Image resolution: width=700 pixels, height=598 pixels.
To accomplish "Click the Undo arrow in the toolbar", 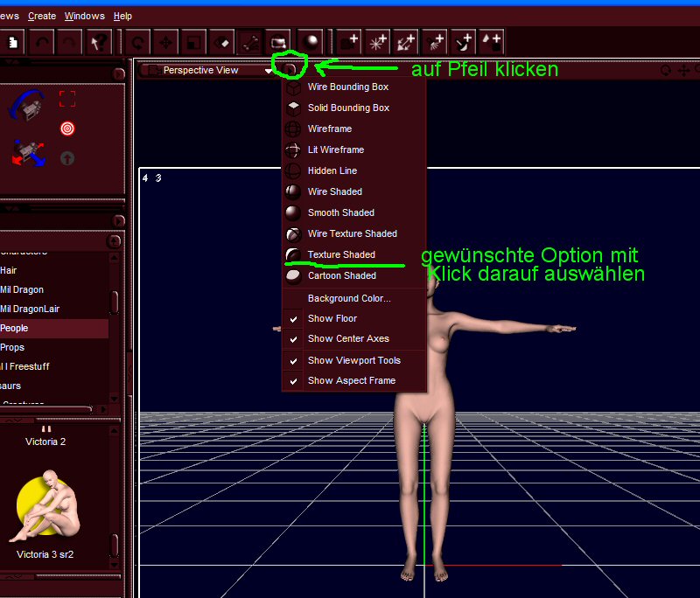I will pyautogui.click(x=42, y=43).
